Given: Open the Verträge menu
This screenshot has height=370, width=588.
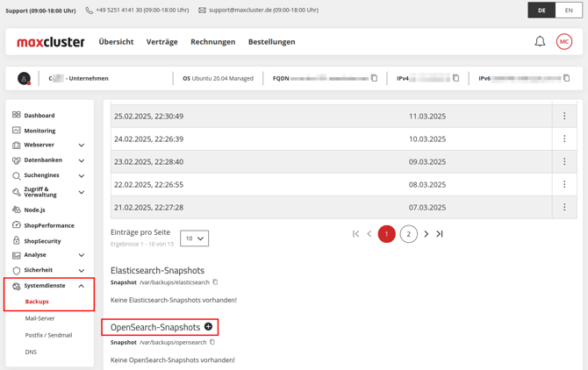Looking at the screenshot, I should pos(161,41).
